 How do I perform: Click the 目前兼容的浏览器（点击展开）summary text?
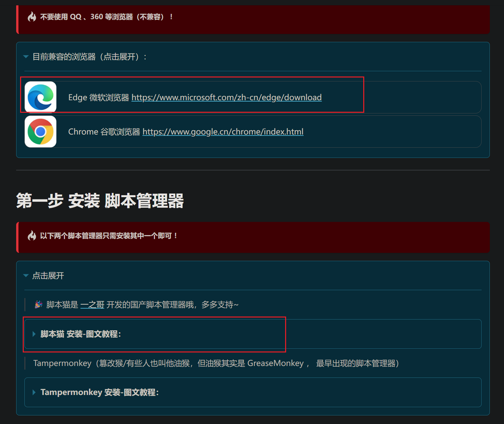click(x=89, y=57)
